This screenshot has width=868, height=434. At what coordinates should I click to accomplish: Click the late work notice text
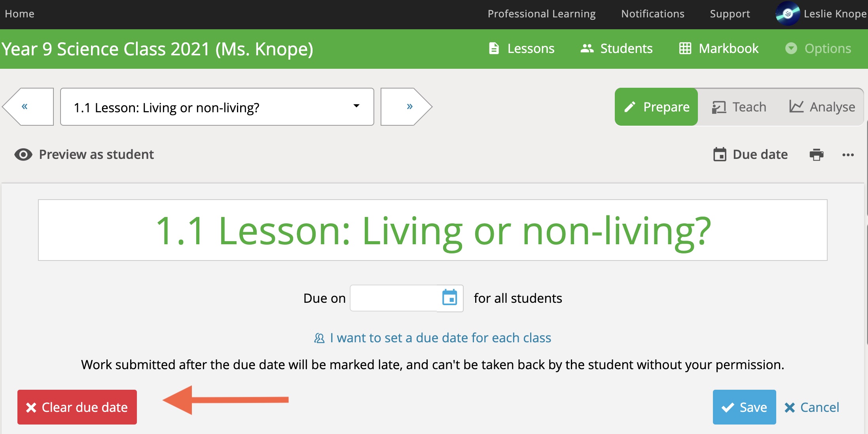tap(433, 364)
